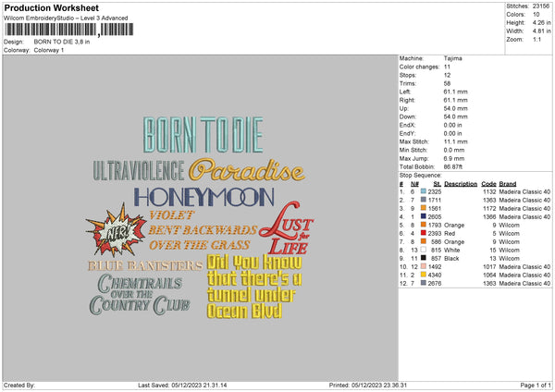Click the white swatch for thread 815
The width and height of the screenshot is (555, 392).
coord(424,250)
